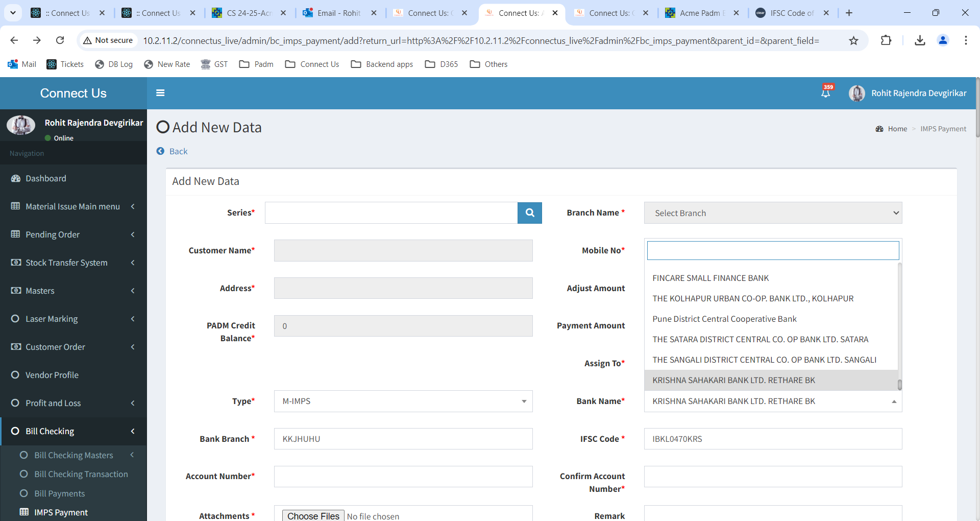Open Bill Payments in sidebar
The width and height of the screenshot is (980, 521).
pyautogui.click(x=59, y=493)
